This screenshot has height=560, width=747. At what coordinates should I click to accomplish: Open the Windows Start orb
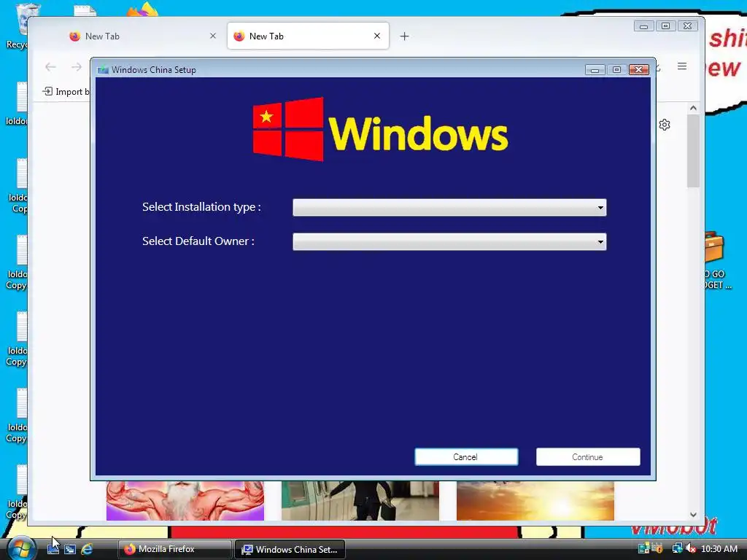[21, 549]
